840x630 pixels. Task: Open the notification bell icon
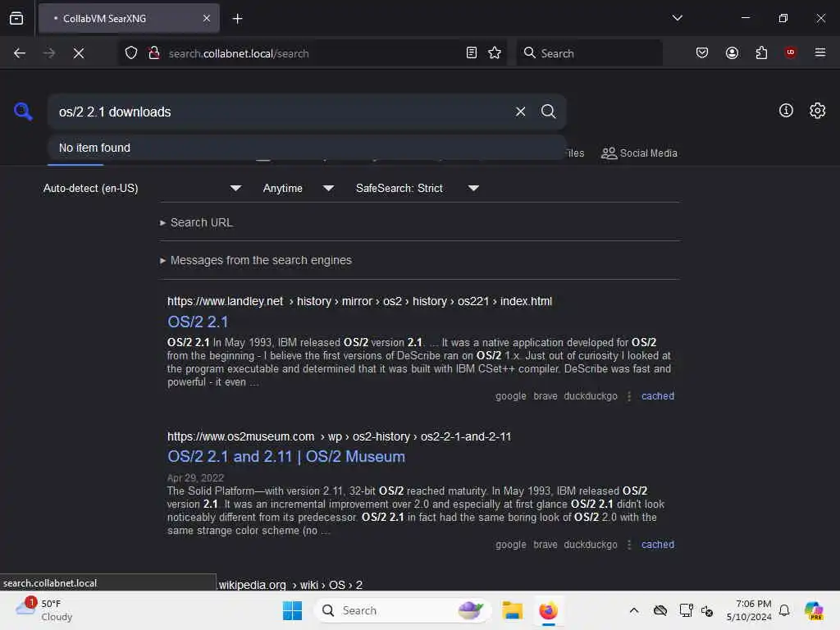pyautogui.click(x=783, y=610)
